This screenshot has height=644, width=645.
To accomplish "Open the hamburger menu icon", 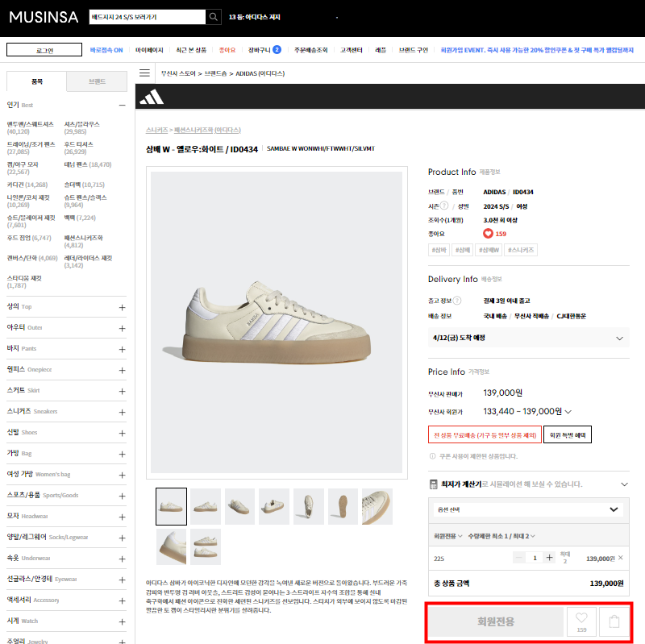I will [144, 73].
